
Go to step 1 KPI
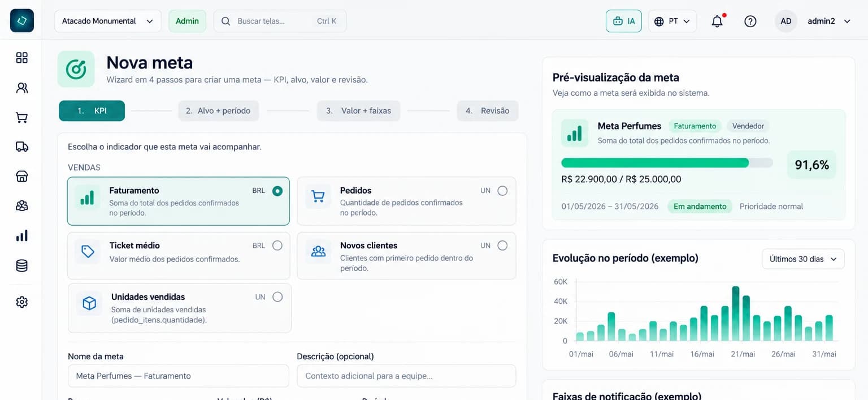92,111
